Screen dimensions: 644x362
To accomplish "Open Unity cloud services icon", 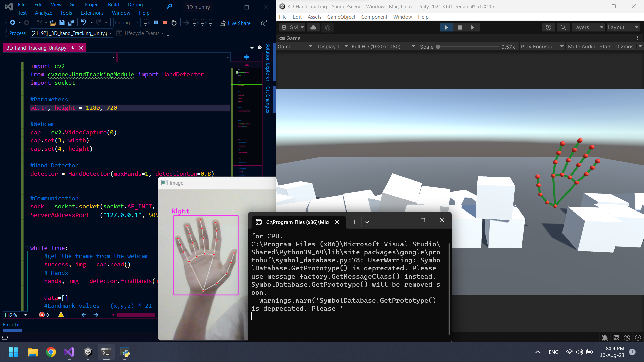I will tap(313, 27).
